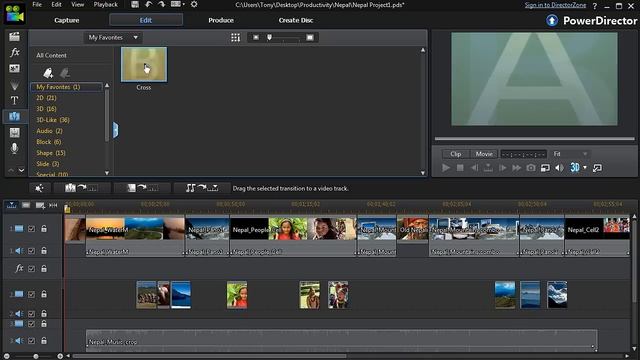Click the Help question mark icon
This screenshot has height=360, width=640.
[595, 6]
